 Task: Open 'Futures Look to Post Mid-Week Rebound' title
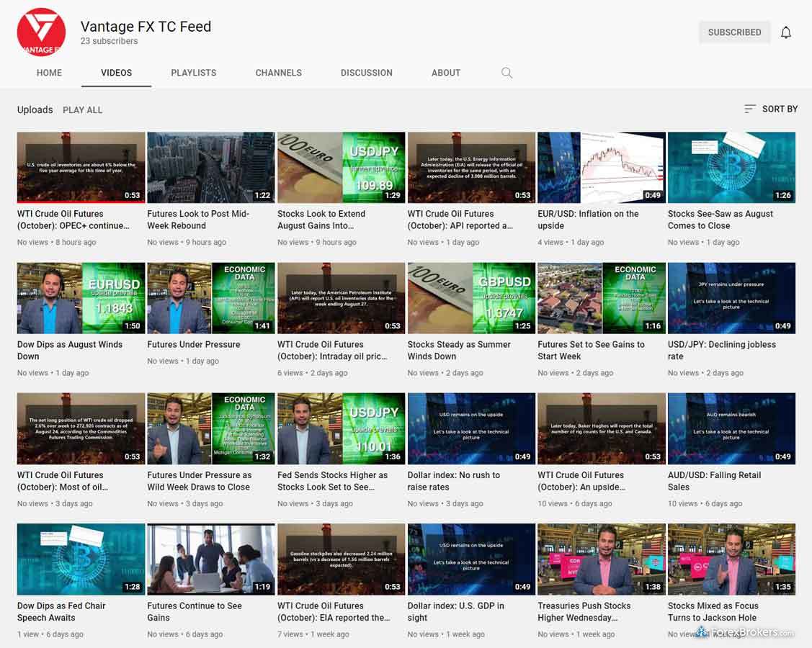pyautogui.click(x=198, y=220)
